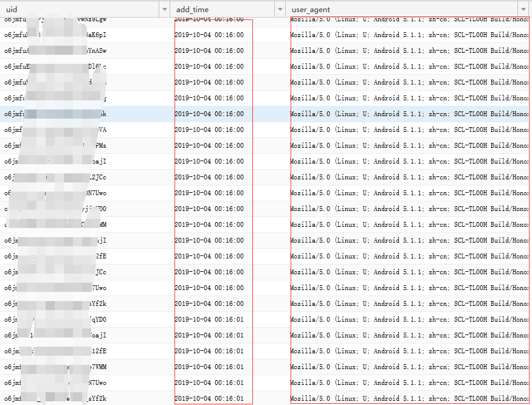Click the add_time column header label
Viewport: 532px width, 405px height.
click(192, 10)
